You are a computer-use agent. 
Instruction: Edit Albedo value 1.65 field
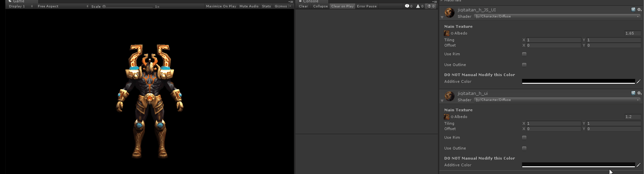tap(632, 33)
